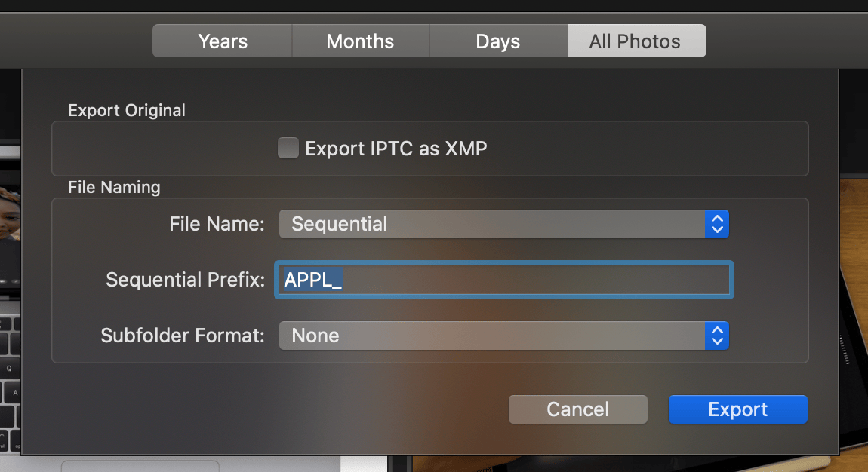Click the blue arrows on File Name popup
Viewport: 868px width, 472px height.
click(717, 224)
